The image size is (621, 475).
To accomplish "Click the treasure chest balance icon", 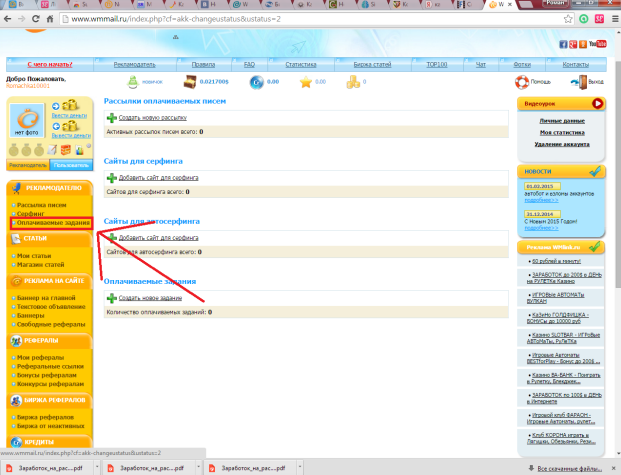I will coord(189,82).
